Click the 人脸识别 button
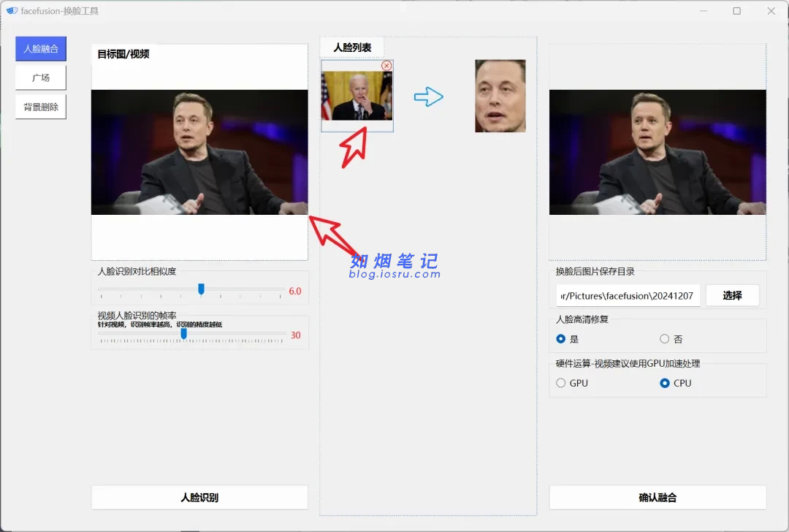Viewport: 789px width, 532px height. pos(199,498)
